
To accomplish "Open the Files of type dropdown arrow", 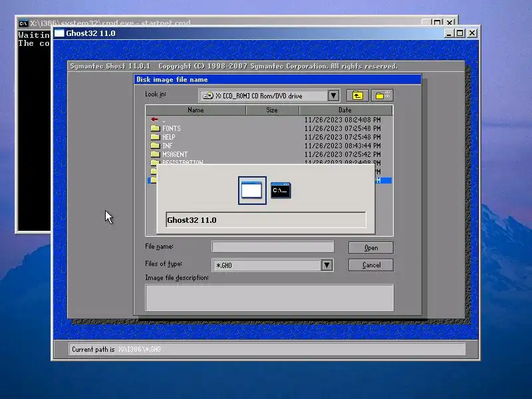I will tap(327, 265).
